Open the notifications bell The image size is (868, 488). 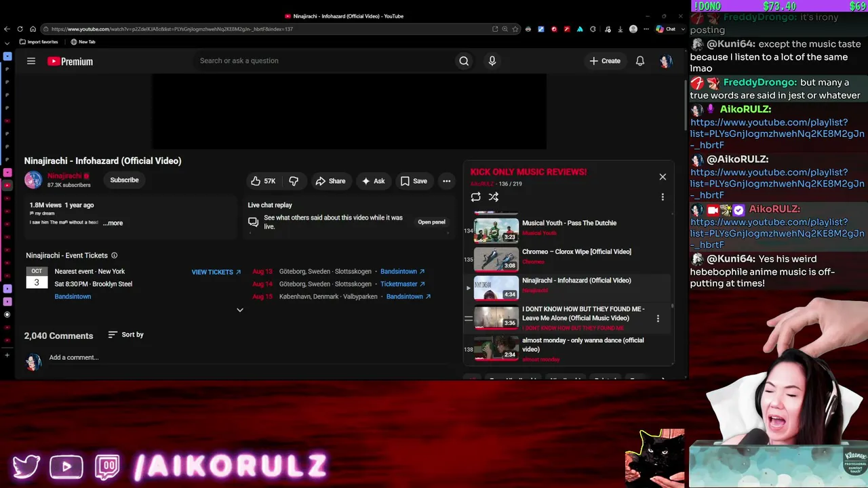640,61
